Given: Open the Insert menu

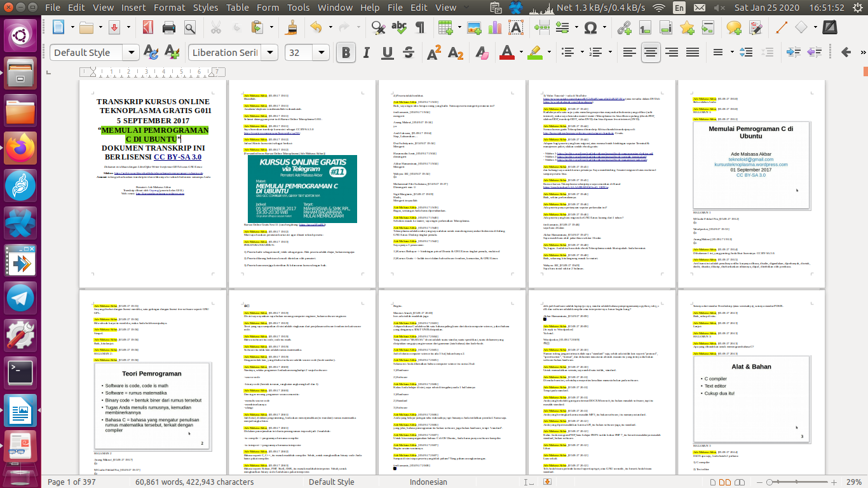Looking at the screenshot, I should coord(134,8).
